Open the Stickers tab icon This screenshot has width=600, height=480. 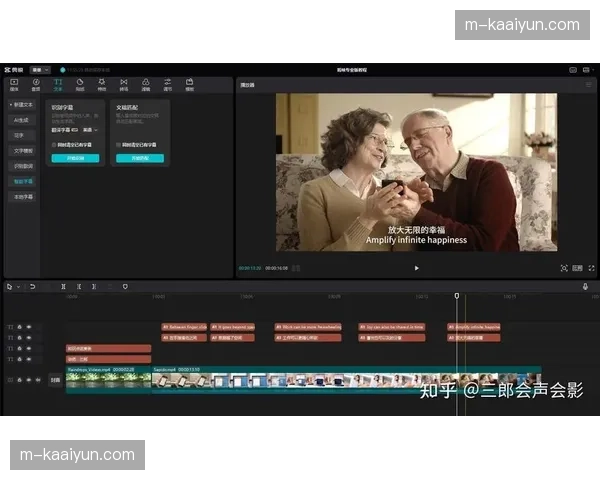pyautogui.click(x=80, y=84)
